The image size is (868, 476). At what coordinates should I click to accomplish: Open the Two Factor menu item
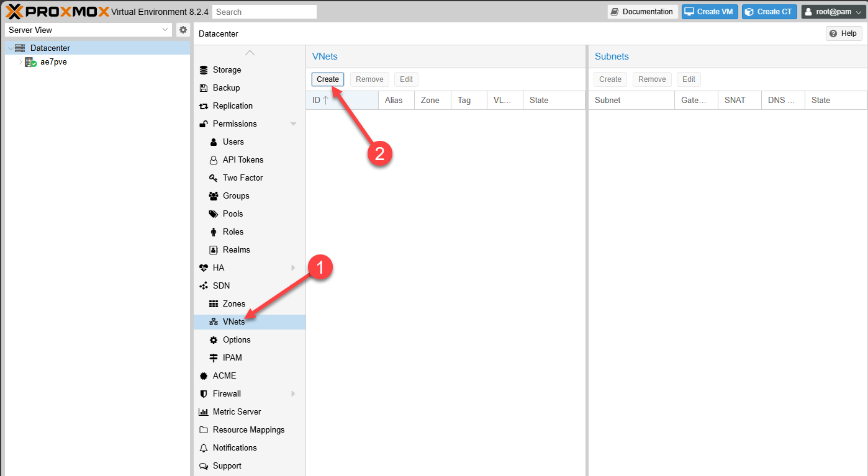250,178
